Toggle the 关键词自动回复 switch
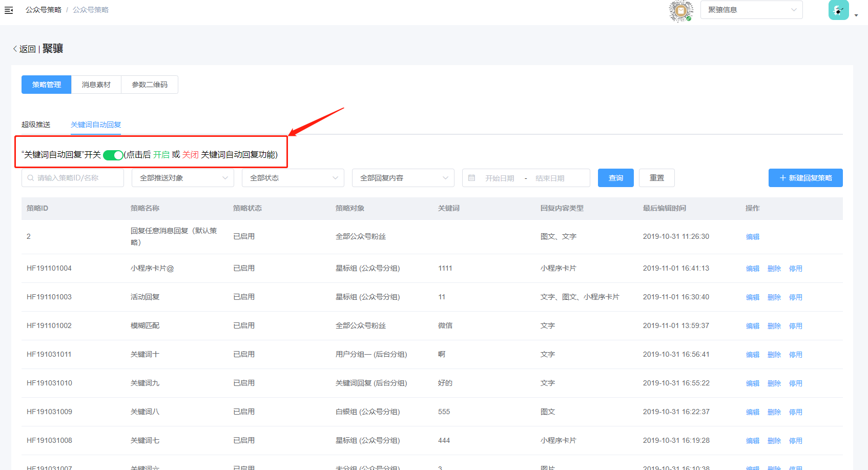The image size is (868, 470). coord(113,155)
